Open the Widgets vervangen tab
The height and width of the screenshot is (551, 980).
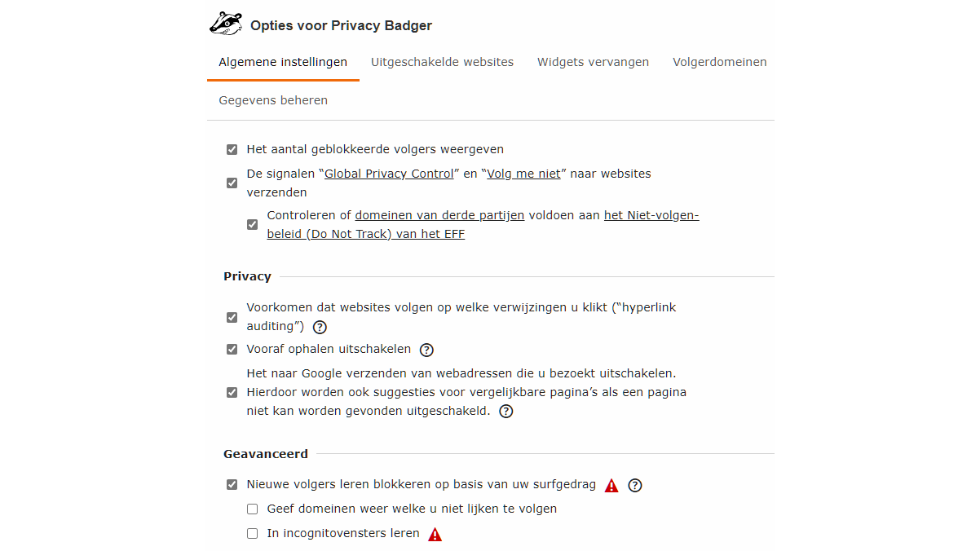(593, 62)
